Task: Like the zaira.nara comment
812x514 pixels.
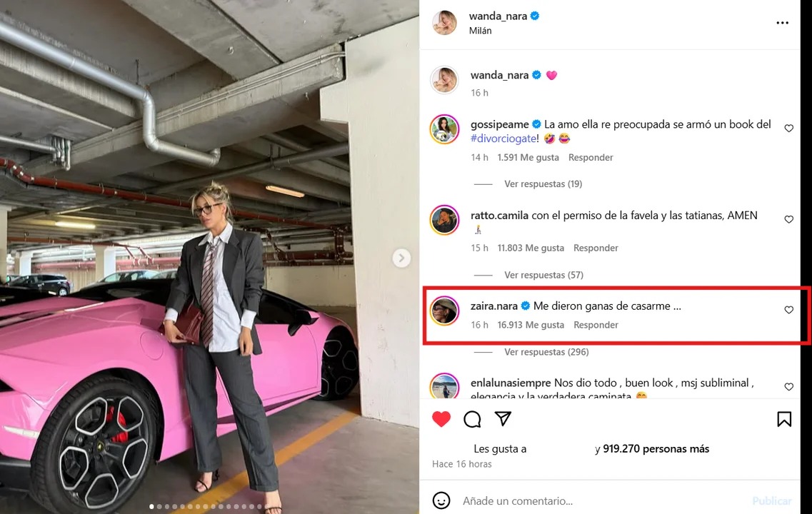Action: tap(789, 310)
